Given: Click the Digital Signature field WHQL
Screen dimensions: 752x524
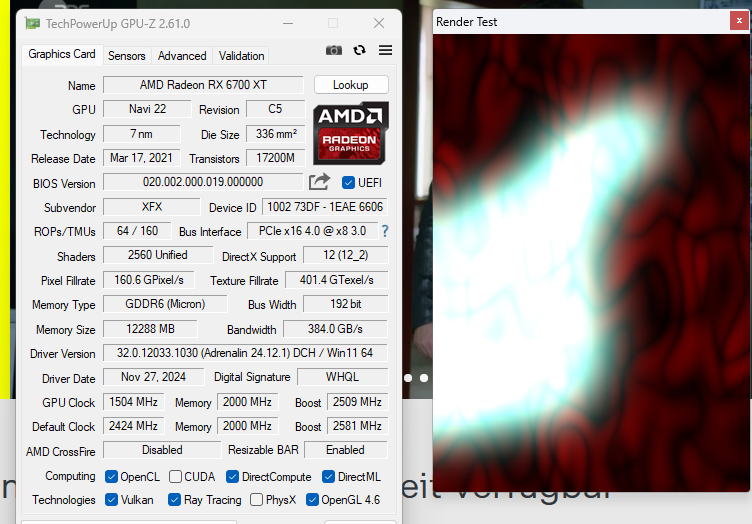Looking at the screenshot, I should coord(342,376).
